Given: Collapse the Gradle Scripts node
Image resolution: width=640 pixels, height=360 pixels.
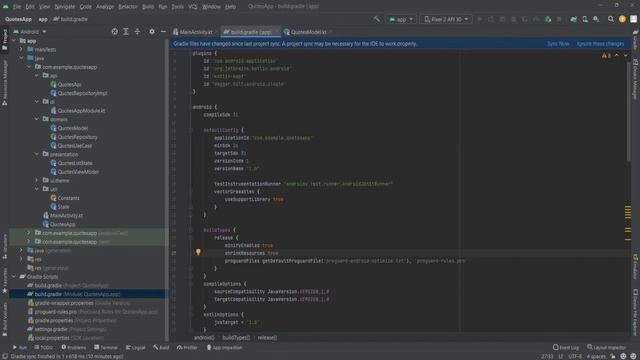Looking at the screenshot, I should 14,277.
